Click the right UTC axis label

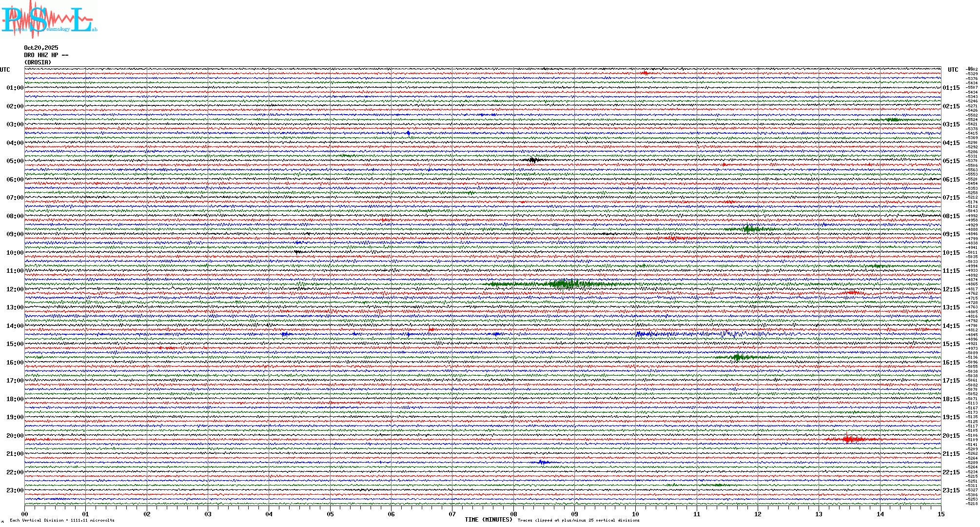click(x=953, y=70)
